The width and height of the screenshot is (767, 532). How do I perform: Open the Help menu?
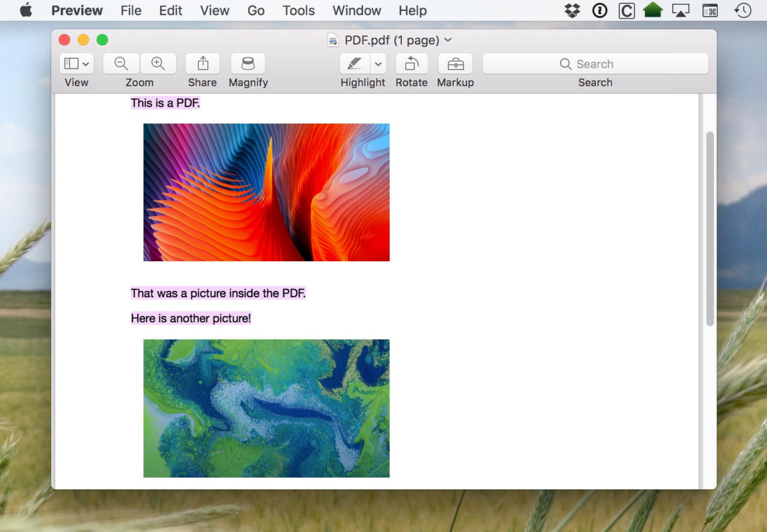click(413, 10)
